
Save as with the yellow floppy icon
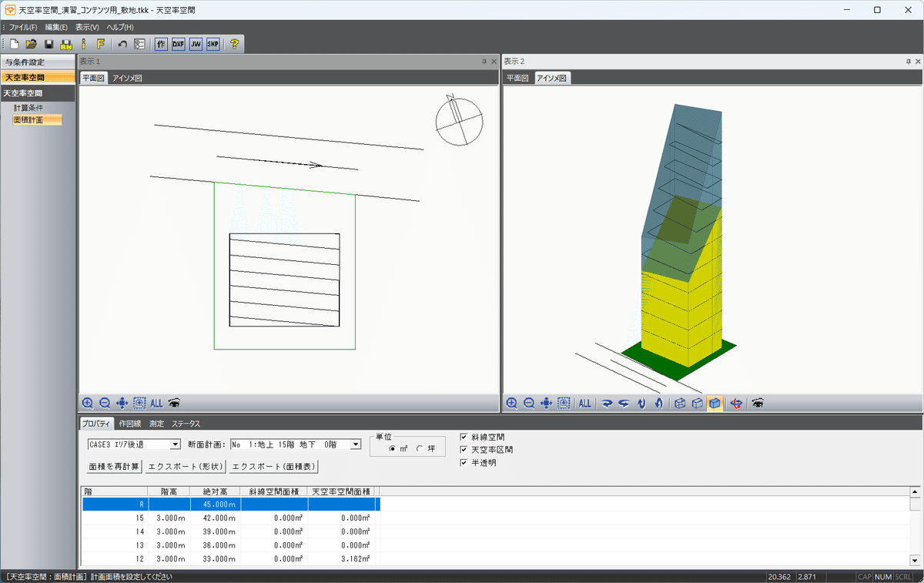pos(66,44)
